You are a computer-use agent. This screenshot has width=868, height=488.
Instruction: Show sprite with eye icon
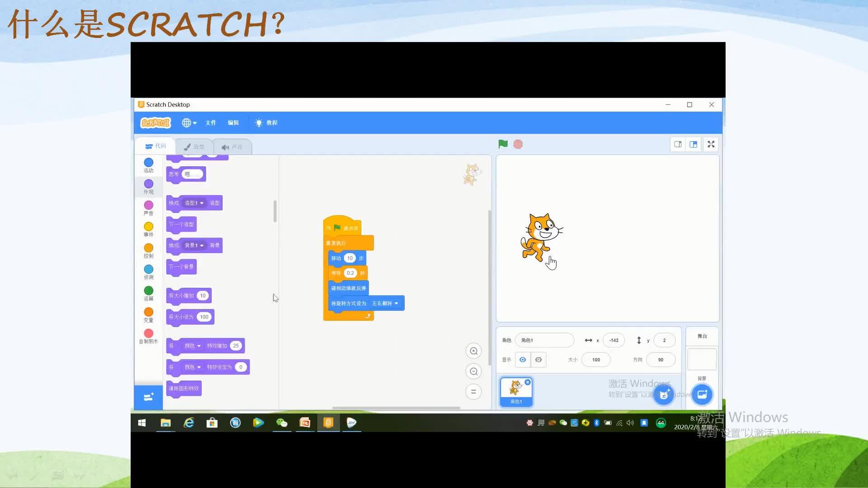tap(523, 360)
